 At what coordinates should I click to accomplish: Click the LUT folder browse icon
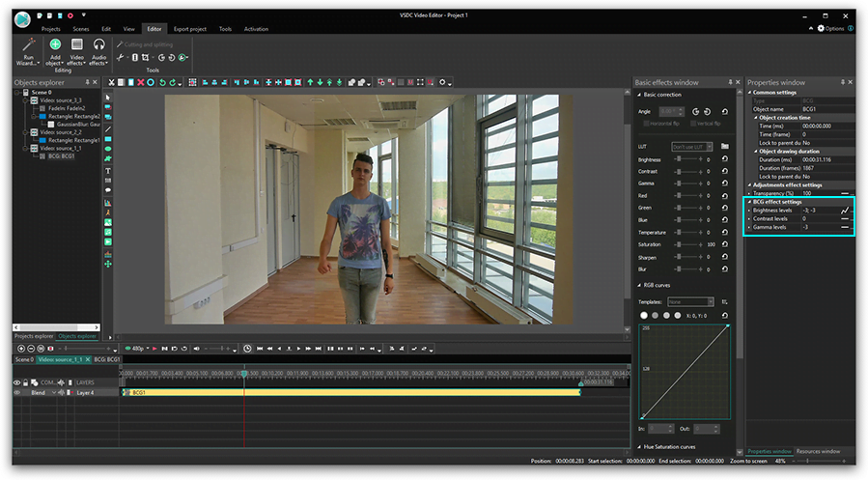click(725, 146)
